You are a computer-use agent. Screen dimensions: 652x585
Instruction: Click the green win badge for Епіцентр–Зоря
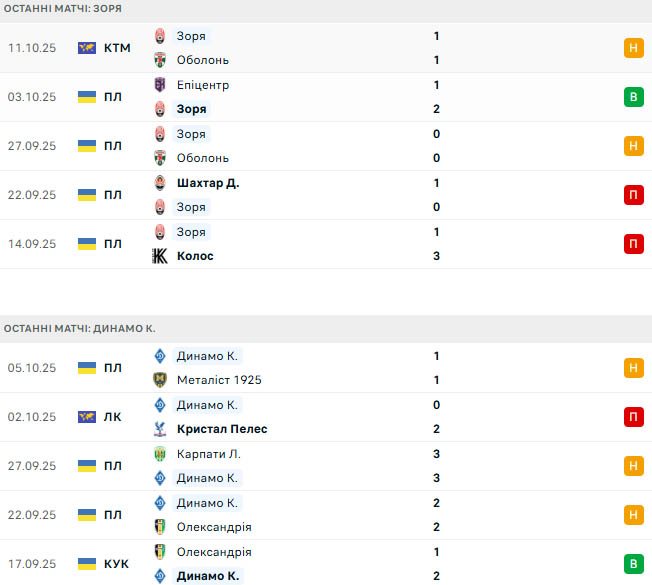pos(633,97)
